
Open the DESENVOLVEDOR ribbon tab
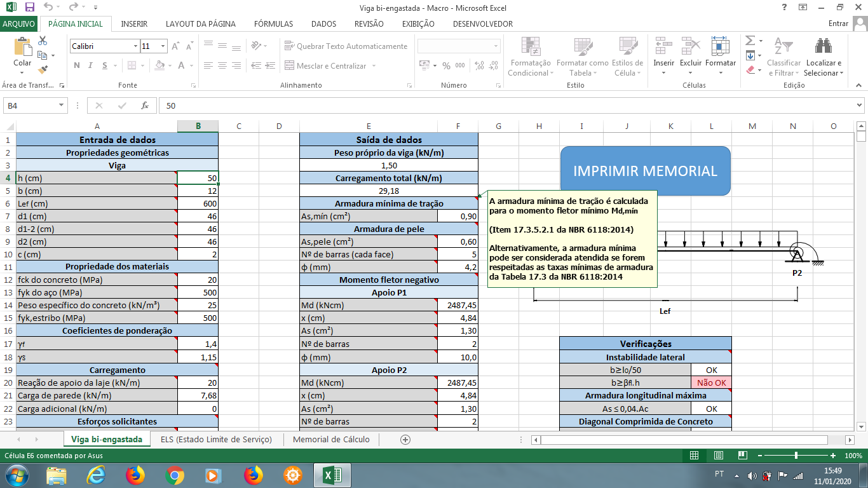(x=483, y=24)
